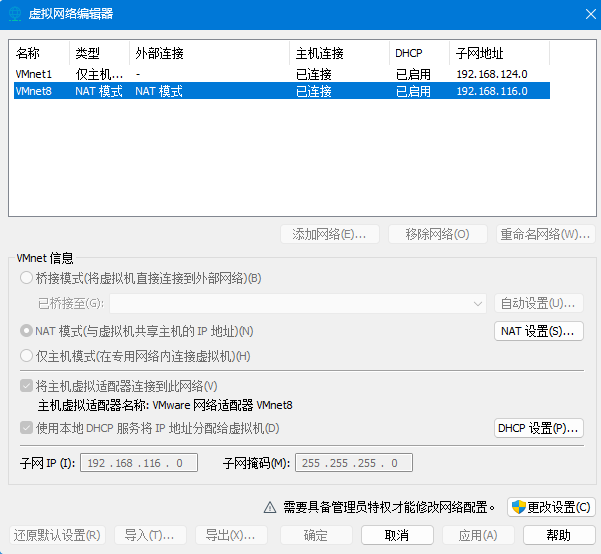Click 添加网络(E) button
This screenshot has width=601, height=554.
point(330,234)
